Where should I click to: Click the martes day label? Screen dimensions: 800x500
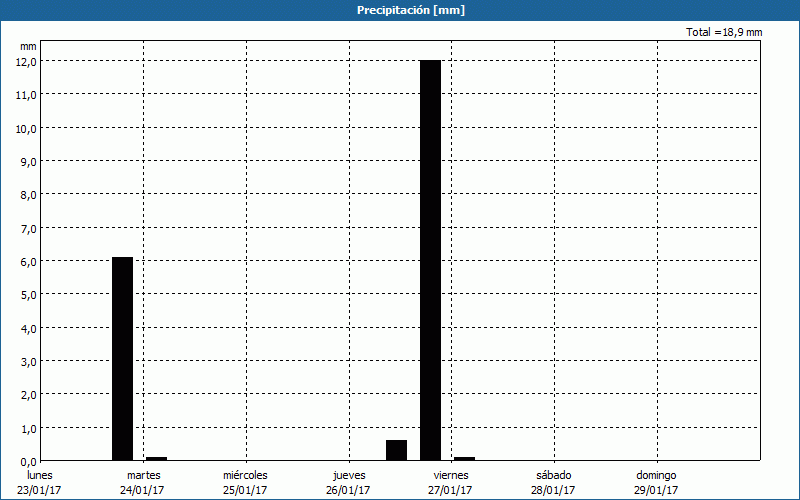point(144,475)
